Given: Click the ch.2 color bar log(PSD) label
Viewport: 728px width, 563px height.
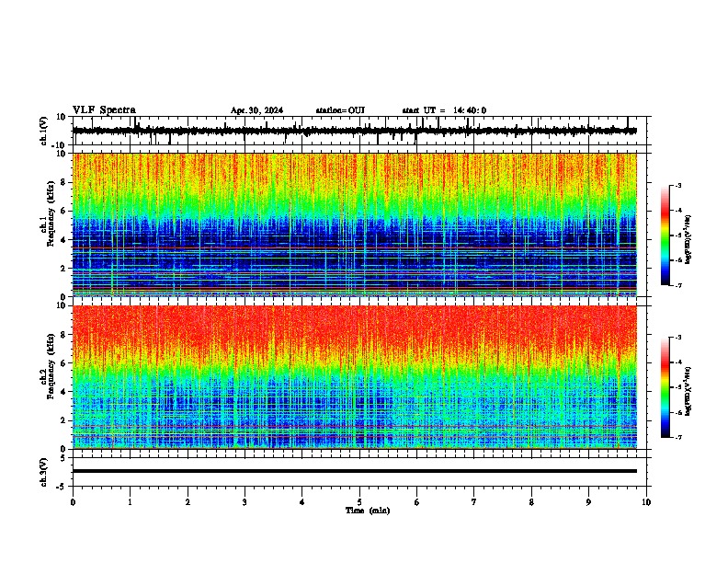Looking at the screenshot, I should (x=688, y=391).
